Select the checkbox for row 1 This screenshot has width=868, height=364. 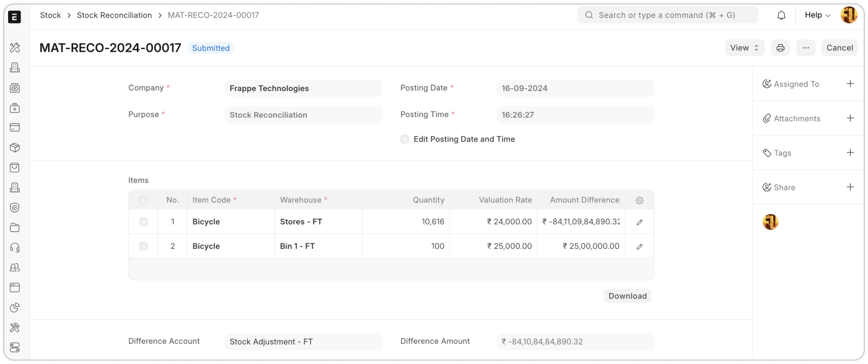[x=143, y=222]
